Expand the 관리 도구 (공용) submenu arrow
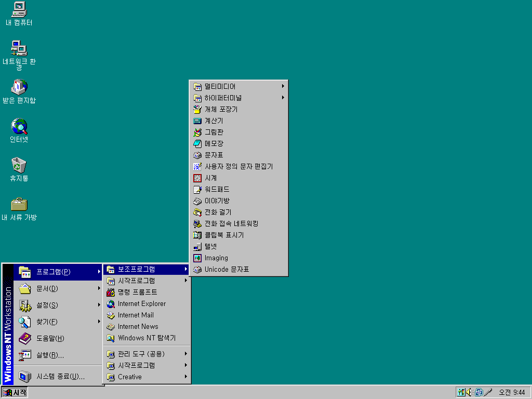 186,354
